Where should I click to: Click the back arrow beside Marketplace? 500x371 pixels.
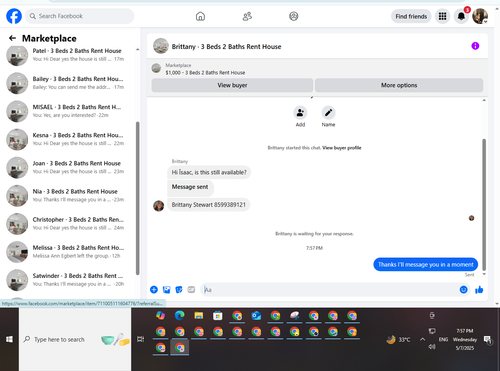(x=12, y=38)
